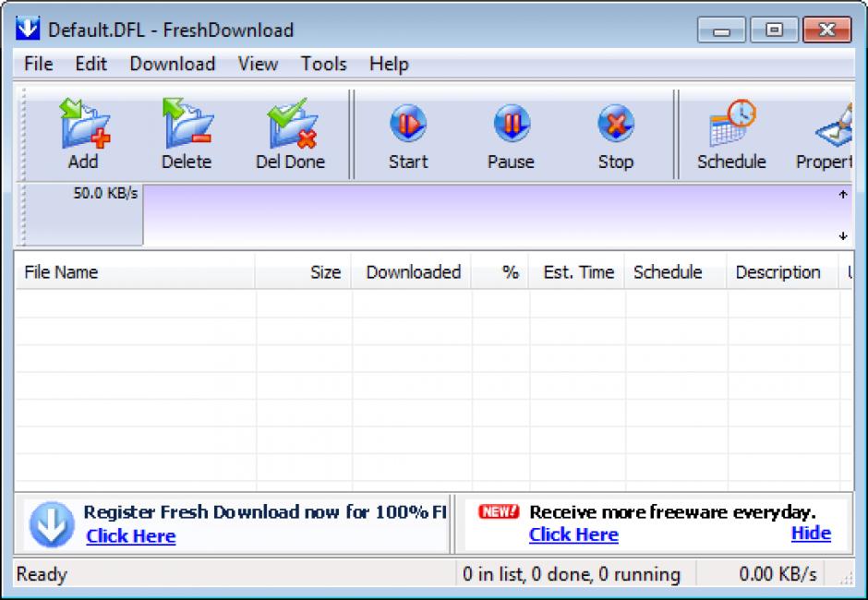Click the speed graph up arrow
Image resolution: width=868 pixels, height=600 pixels.
tap(843, 194)
